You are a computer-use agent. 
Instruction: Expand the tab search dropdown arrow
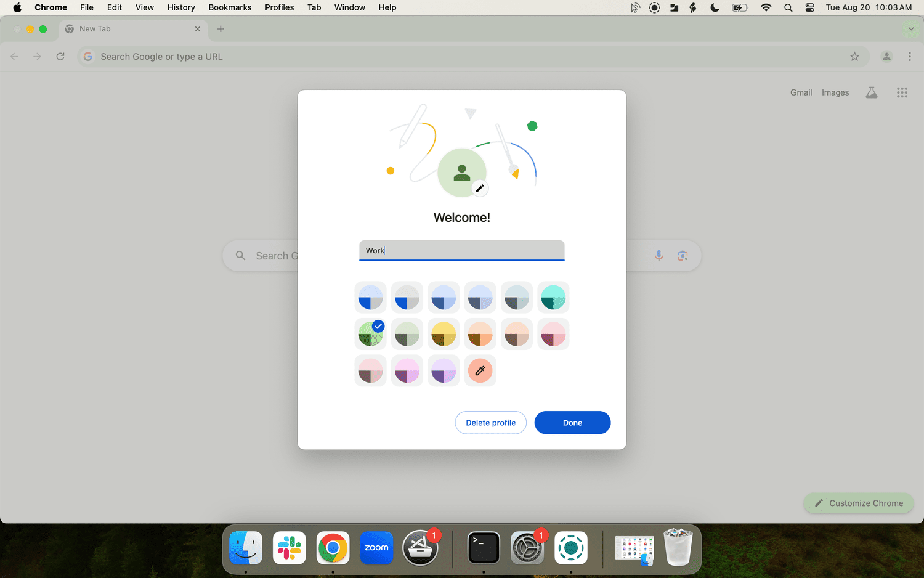pyautogui.click(x=910, y=29)
